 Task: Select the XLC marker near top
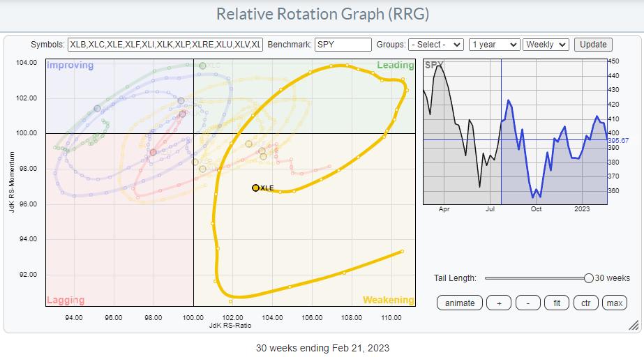(202, 66)
